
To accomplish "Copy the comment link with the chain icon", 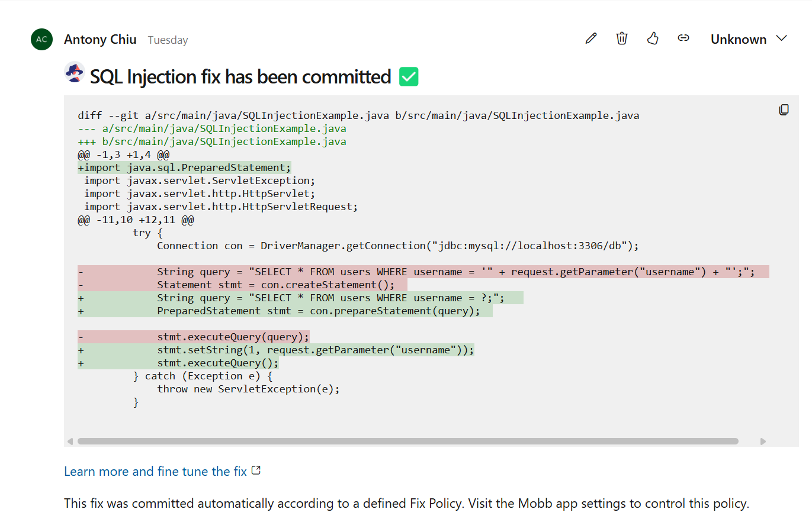I will point(683,38).
